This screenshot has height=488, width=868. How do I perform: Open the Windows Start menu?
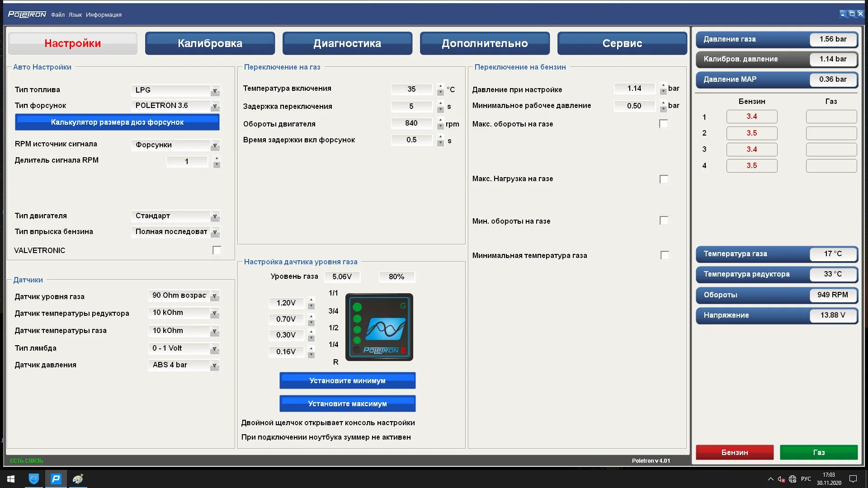coord(11,479)
